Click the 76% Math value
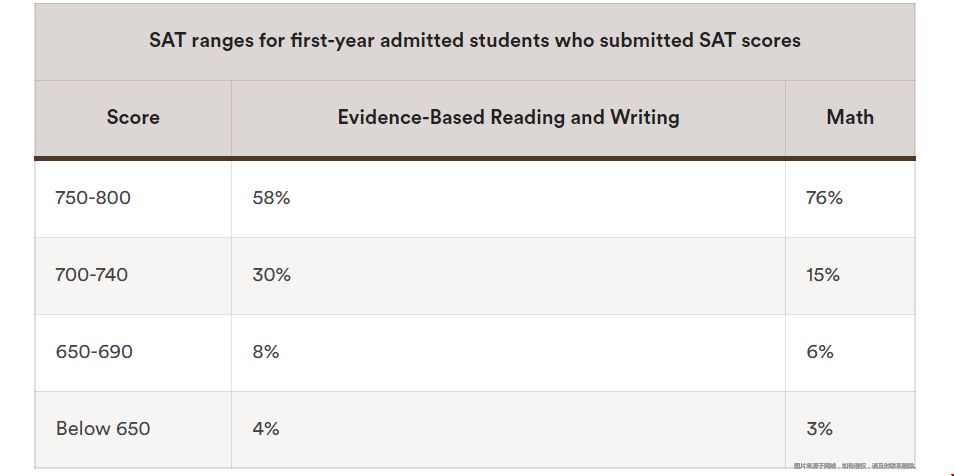 click(824, 198)
